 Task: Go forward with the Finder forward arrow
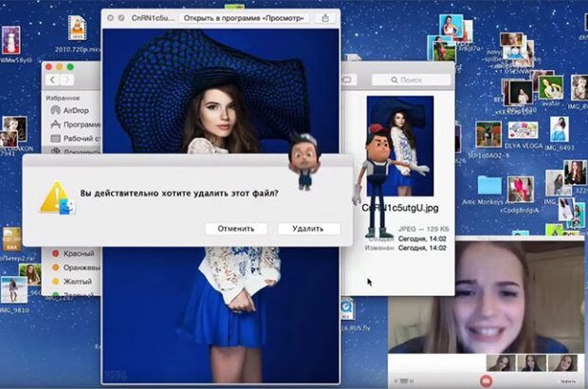coord(66,80)
